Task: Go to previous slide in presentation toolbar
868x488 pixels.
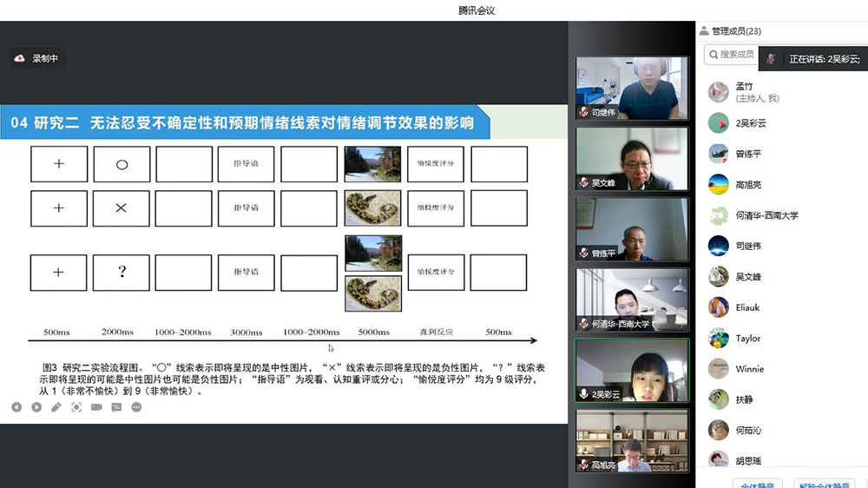Action: click(x=16, y=407)
